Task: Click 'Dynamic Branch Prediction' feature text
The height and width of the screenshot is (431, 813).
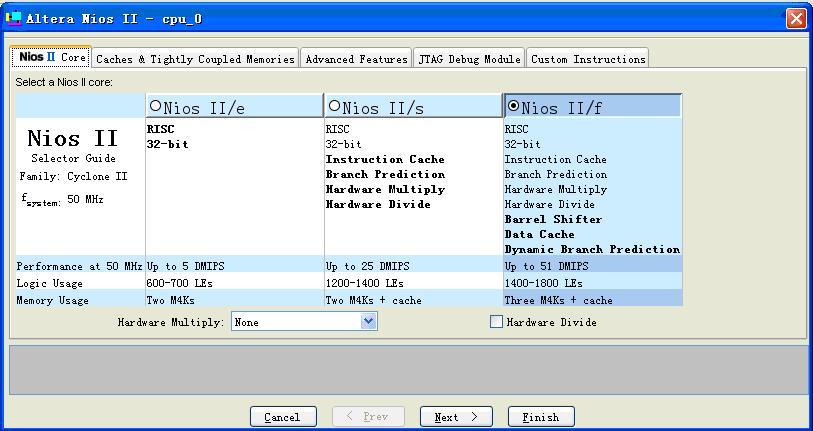Action: (x=592, y=249)
